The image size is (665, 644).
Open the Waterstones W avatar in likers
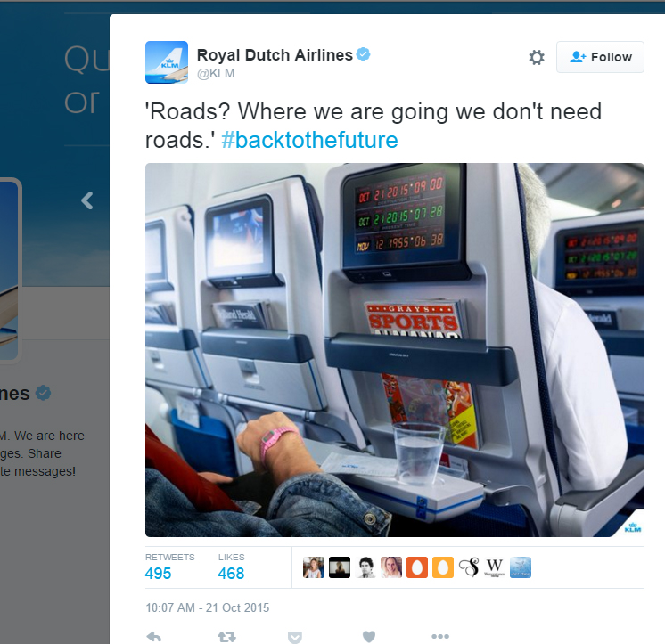pyautogui.click(x=495, y=567)
